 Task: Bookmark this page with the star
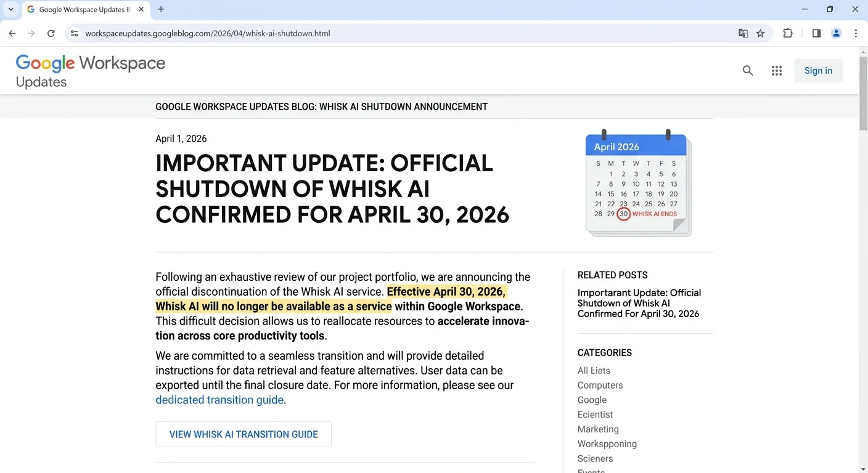pos(761,33)
